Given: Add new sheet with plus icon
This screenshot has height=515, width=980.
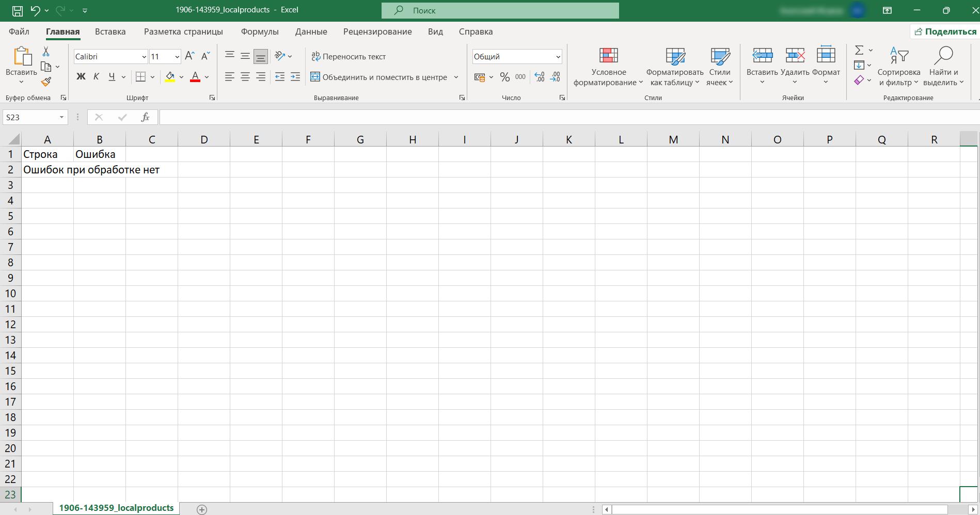Looking at the screenshot, I should click(202, 509).
